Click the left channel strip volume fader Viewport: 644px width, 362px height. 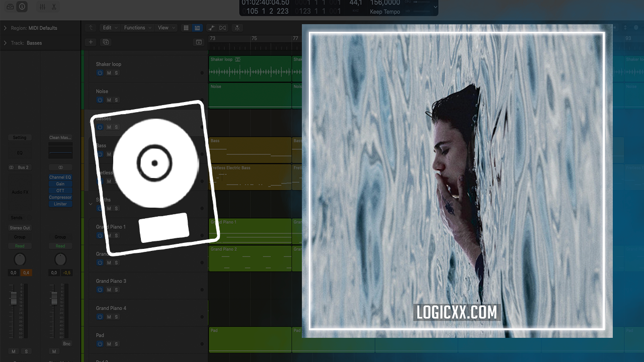(x=14, y=299)
